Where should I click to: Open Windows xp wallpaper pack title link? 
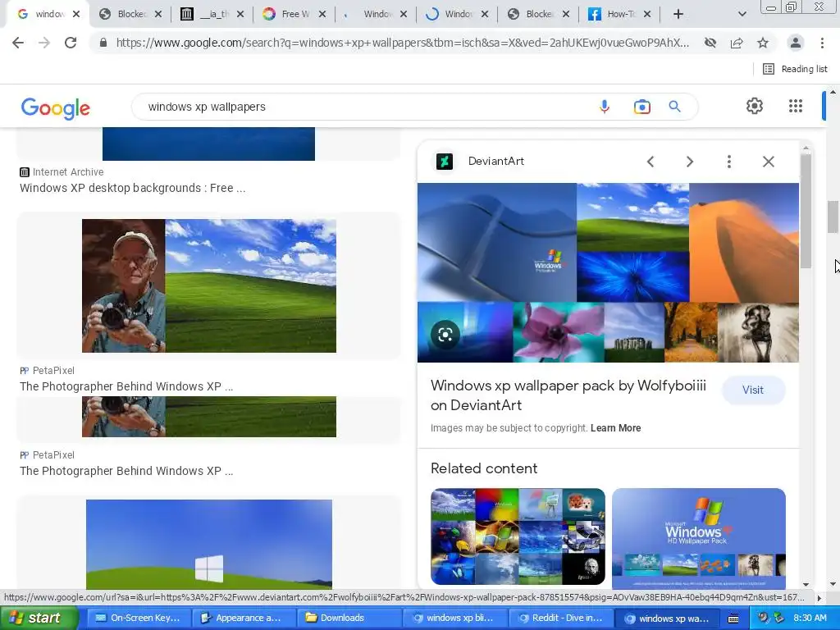568,395
